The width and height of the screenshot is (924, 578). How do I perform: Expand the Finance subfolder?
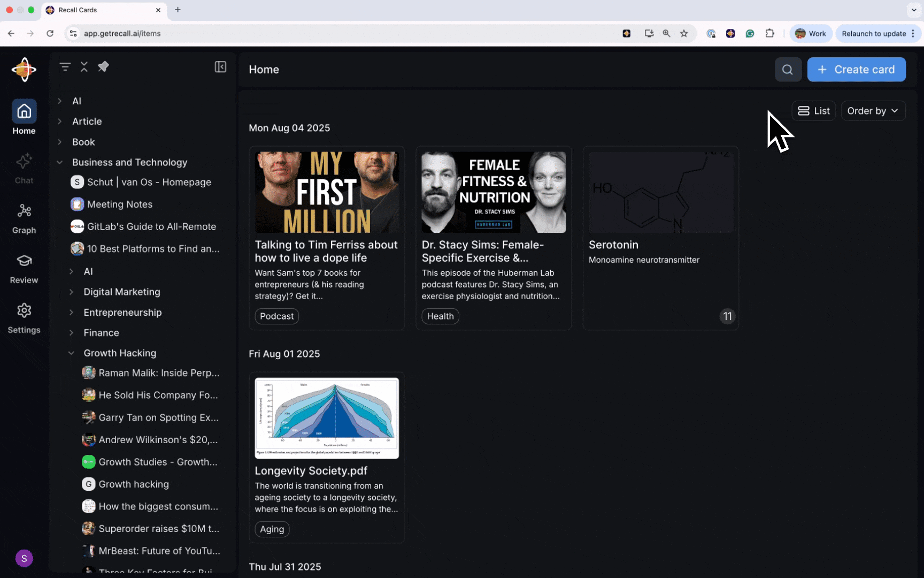pyautogui.click(x=71, y=332)
